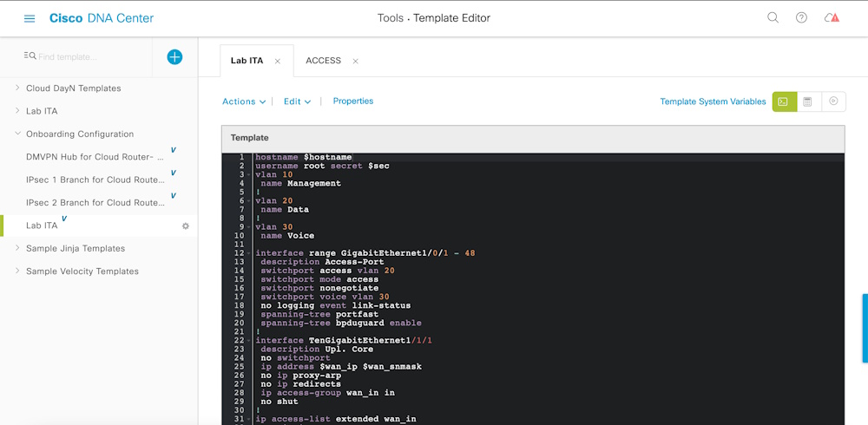Viewport: 868px width, 425px height.
Task: Add a new template with plus button
Action: (174, 56)
